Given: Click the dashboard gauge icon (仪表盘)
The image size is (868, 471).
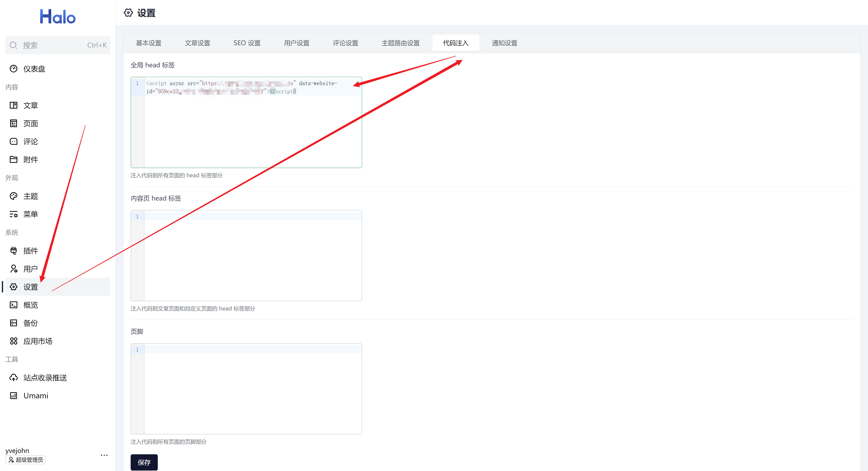Looking at the screenshot, I should (14, 69).
